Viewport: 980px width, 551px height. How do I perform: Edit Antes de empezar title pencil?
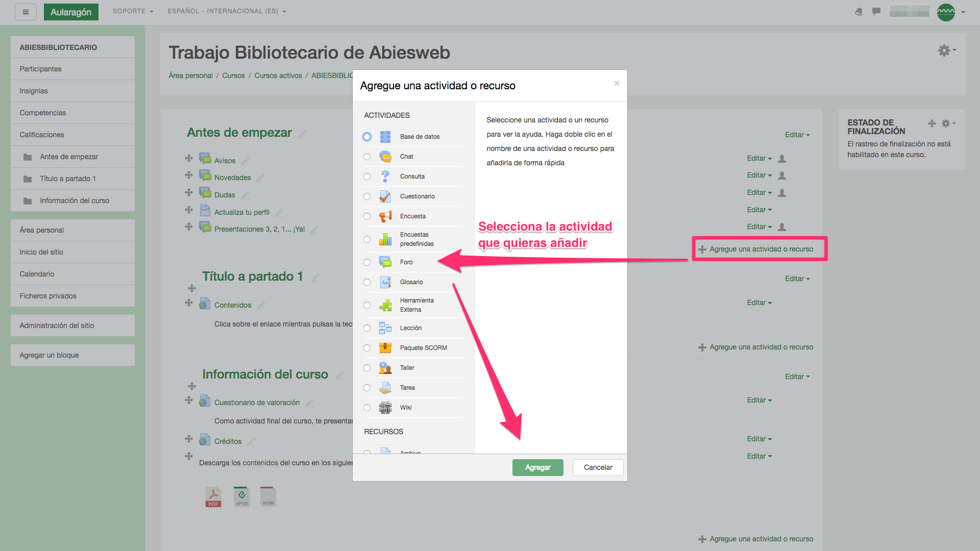[303, 134]
